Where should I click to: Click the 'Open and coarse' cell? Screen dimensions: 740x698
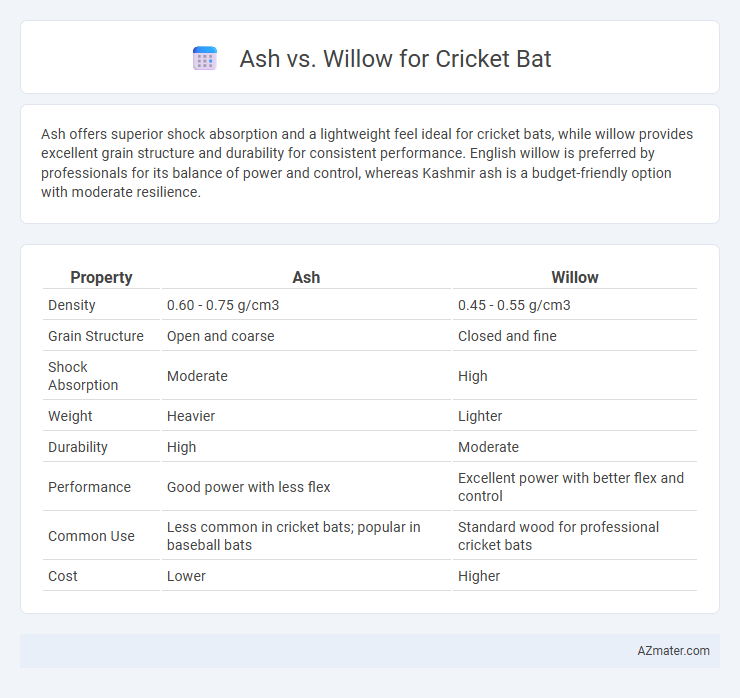[220, 336]
